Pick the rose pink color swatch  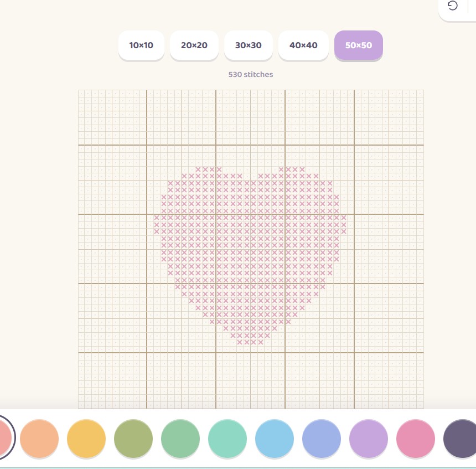[416, 439]
